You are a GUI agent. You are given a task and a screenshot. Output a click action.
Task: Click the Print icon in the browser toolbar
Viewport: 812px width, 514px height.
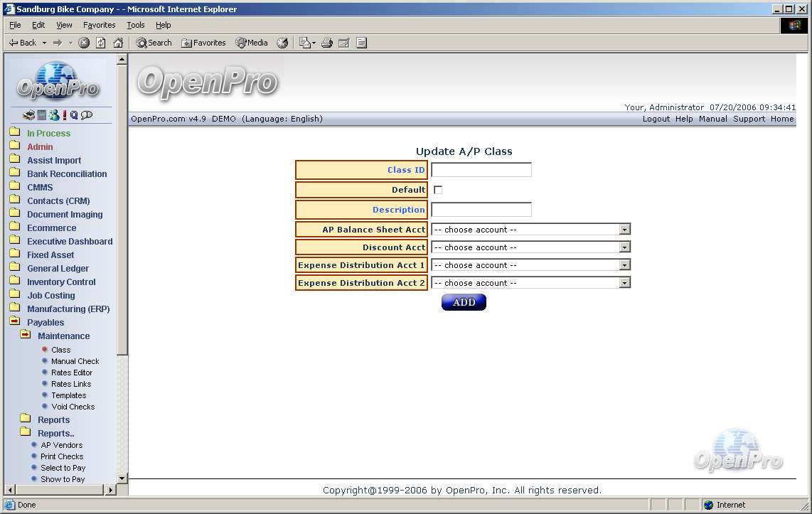[x=327, y=43]
